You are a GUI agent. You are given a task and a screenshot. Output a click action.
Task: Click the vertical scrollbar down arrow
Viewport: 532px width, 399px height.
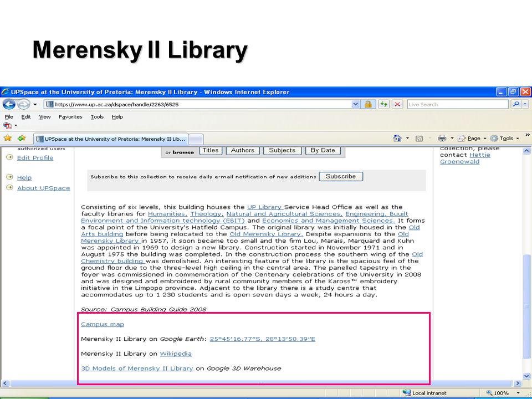coord(526,376)
